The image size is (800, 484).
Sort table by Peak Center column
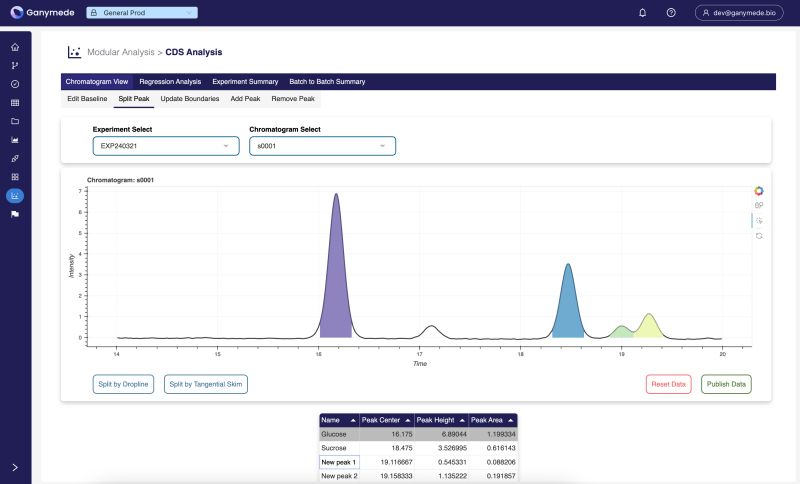coord(387,420)
